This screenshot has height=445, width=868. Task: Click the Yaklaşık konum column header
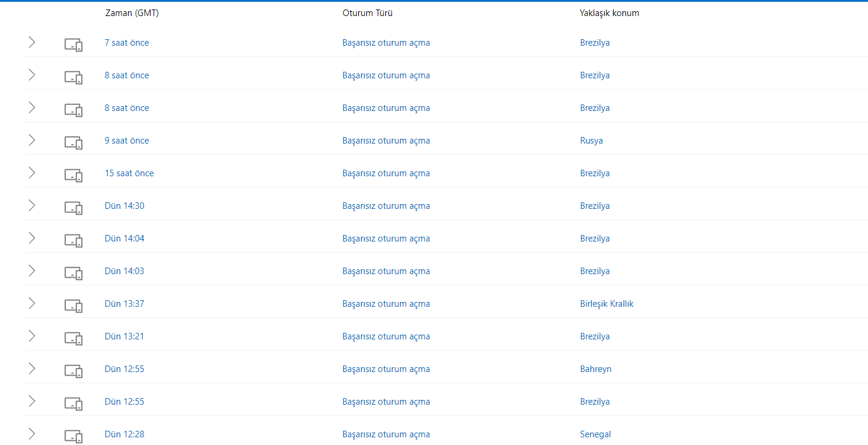click(609, 13)
